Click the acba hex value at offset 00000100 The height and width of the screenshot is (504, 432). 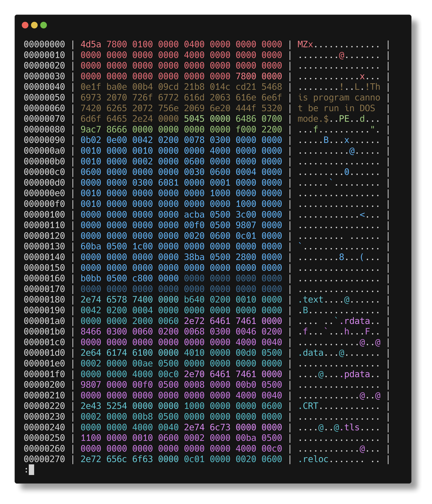pos(194,215)
